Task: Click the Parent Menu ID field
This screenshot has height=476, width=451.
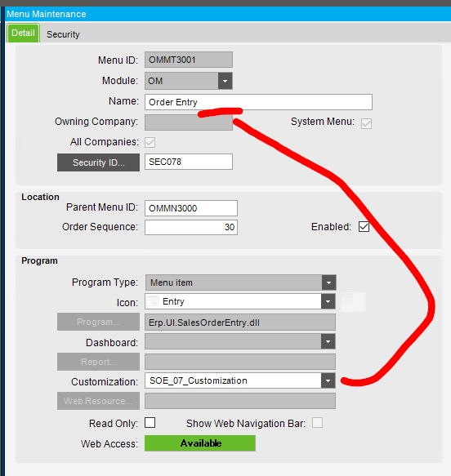Action: (x=191, y=208)
